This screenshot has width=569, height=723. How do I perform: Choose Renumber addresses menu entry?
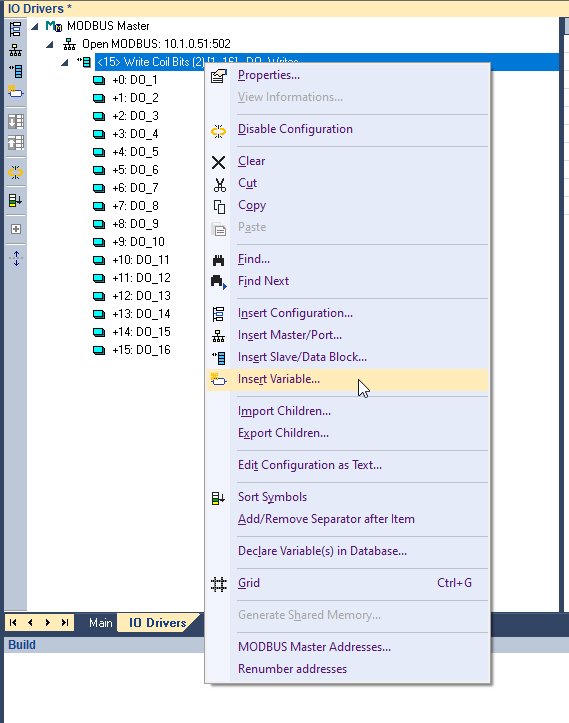coord(292,669)
